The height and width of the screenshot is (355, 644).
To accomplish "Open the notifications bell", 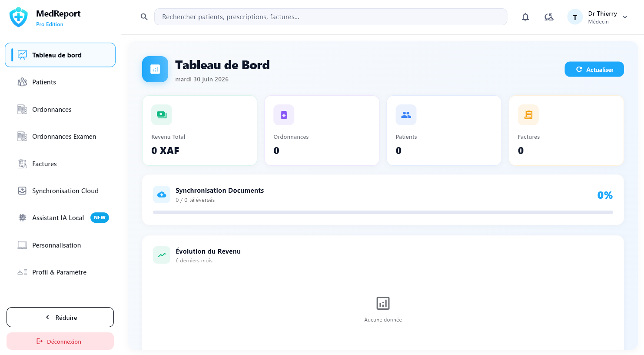I will 525,17.
